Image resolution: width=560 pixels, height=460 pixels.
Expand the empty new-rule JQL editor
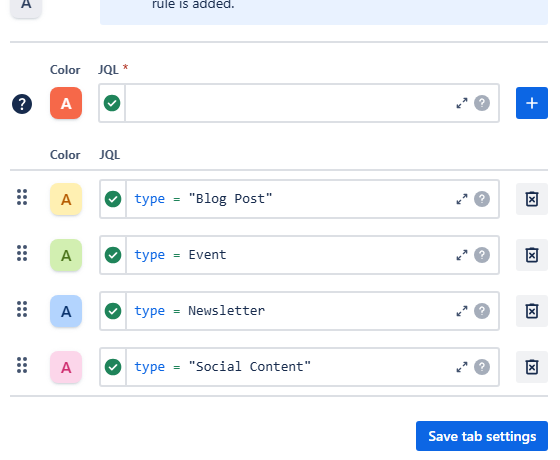[462, 103]
